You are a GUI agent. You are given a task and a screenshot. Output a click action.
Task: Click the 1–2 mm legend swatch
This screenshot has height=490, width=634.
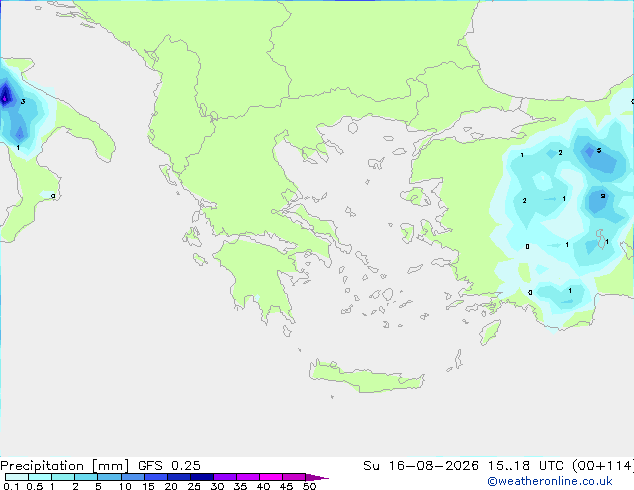[63, 477]
